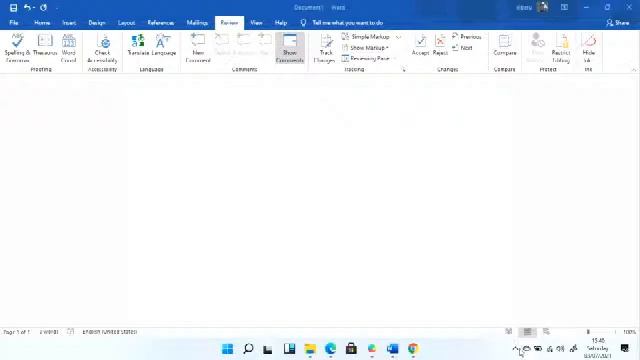This screenshot has width=640, height=360.
Task: Show hidden system tray icons
Action: [516, 349]
